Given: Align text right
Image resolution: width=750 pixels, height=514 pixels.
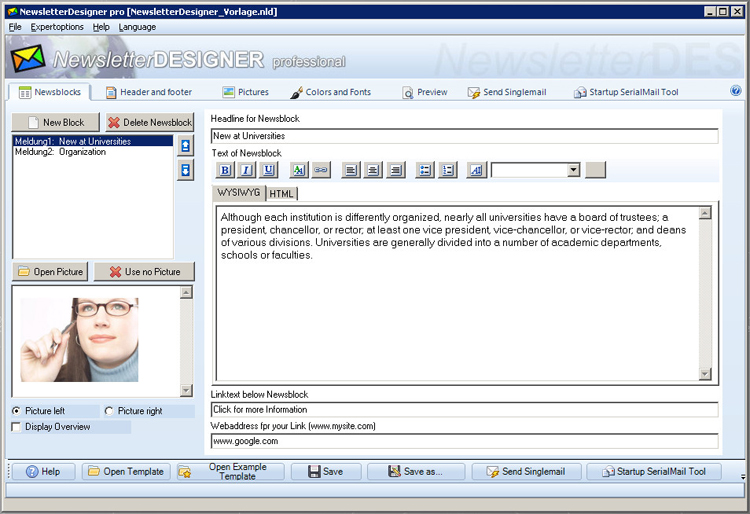Looking at the screenshot, I should point(396,170).
